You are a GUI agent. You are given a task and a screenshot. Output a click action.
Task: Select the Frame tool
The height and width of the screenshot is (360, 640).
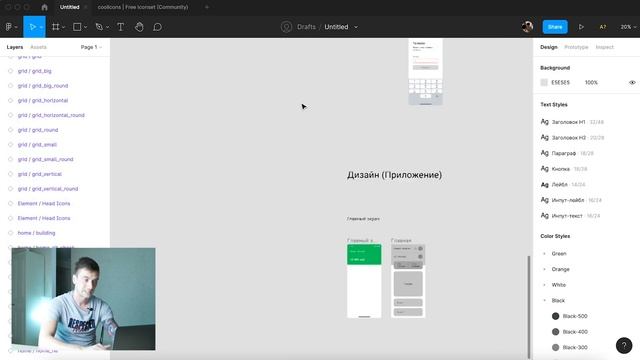point(56,27)
